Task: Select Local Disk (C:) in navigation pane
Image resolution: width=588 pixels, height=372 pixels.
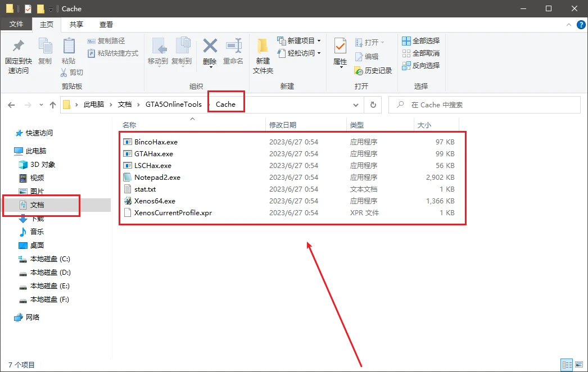Action: point(50,259)
